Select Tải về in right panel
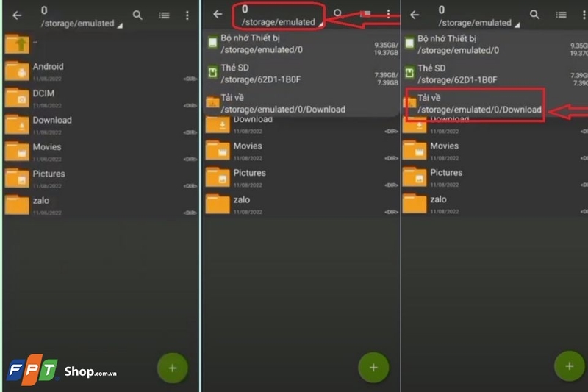588x392 pixels. (495, 104)
